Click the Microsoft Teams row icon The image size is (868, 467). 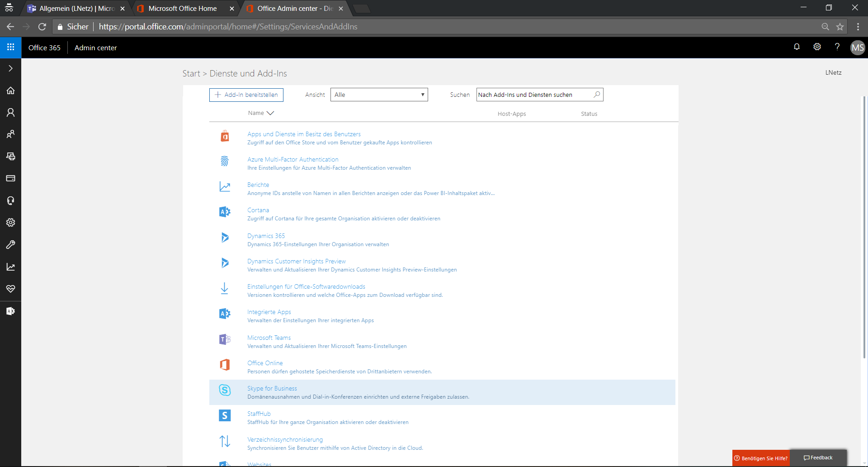[x=225, y=339]
